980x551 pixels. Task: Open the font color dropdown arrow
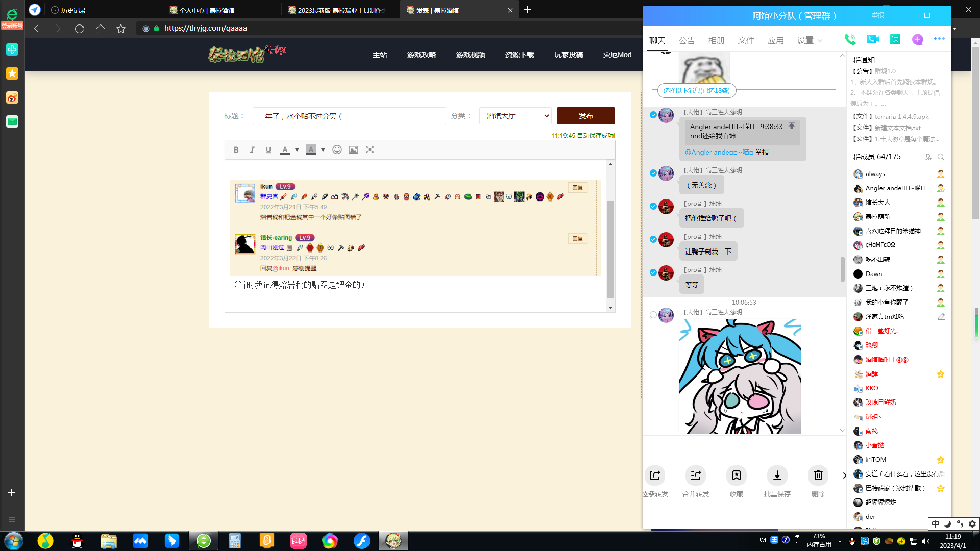tap(297, 150)
